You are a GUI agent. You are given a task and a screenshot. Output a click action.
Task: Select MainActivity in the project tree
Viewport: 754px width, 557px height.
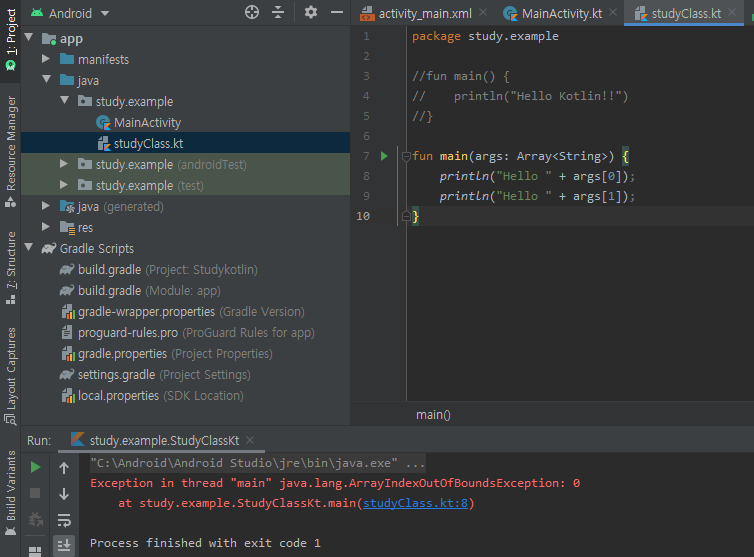coord(147,122)
